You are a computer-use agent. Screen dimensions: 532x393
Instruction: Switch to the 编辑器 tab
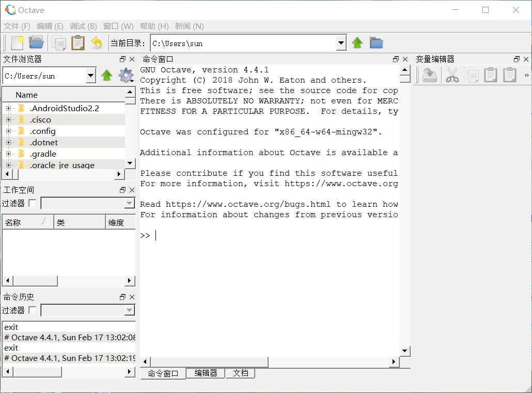coord(206,373)
